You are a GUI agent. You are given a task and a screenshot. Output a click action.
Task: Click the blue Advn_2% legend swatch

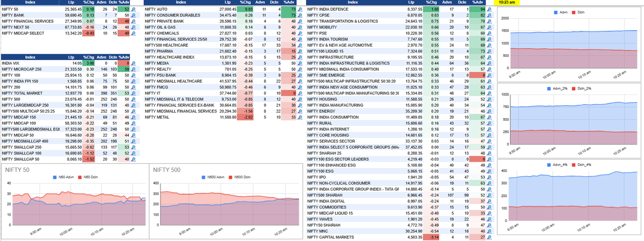pos(549,88)
